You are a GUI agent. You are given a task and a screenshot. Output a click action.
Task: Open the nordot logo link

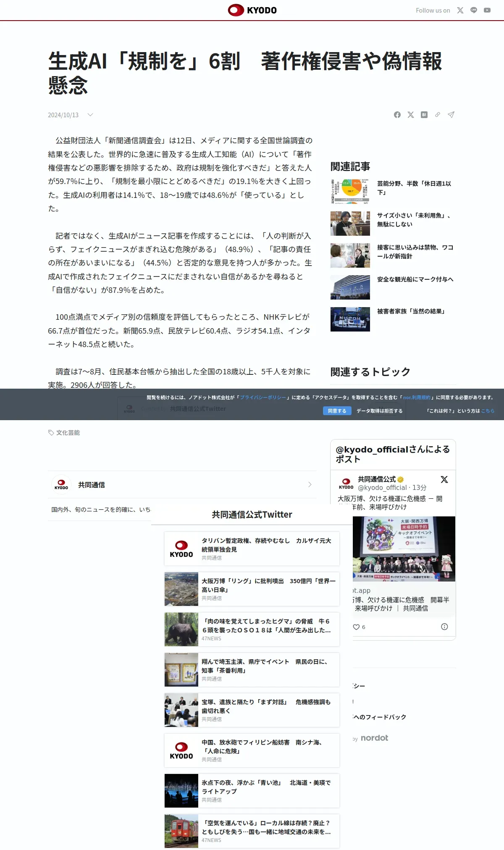click(374, 738)
